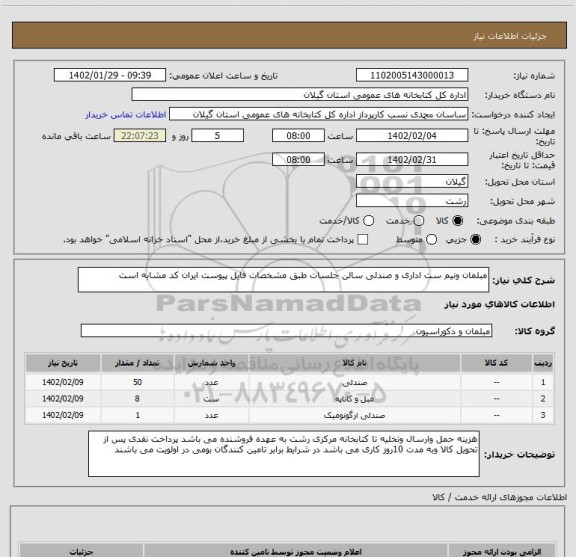
Task: Click the need date of صندلی ارگونومیک row
Action: tap(63, 415)
